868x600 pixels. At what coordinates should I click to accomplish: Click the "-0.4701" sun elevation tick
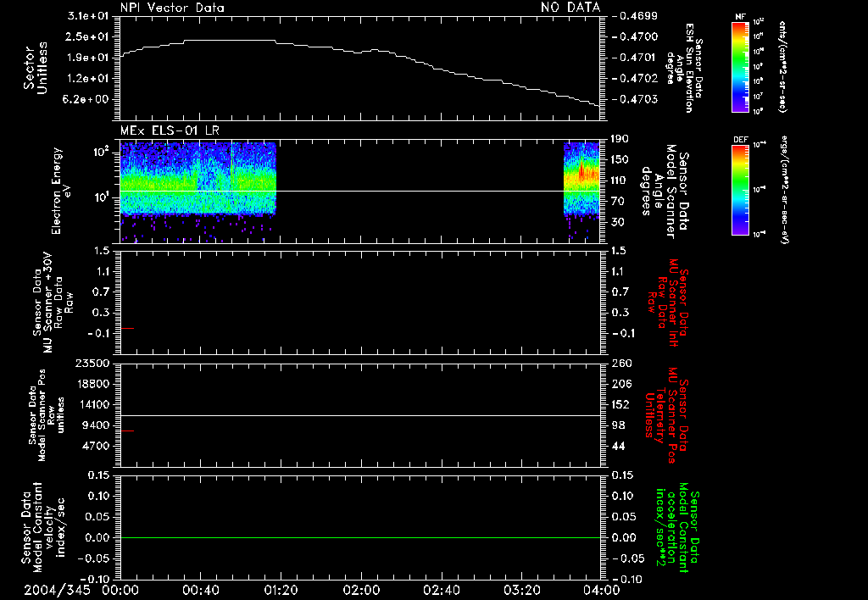(636, 58)
